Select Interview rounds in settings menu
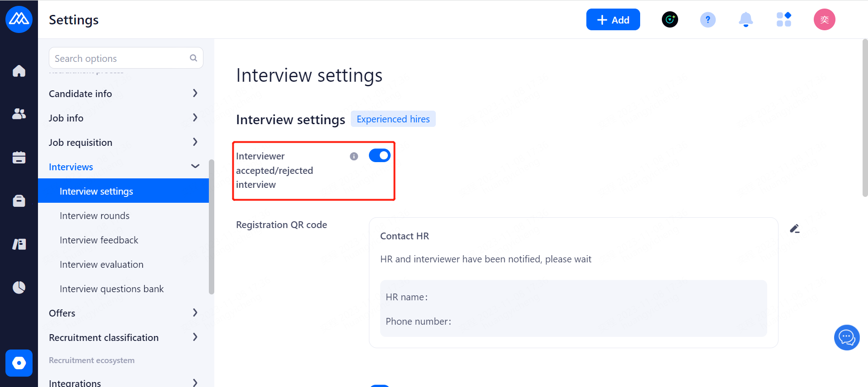The image size is (868, 387). (x=94, y=216)
